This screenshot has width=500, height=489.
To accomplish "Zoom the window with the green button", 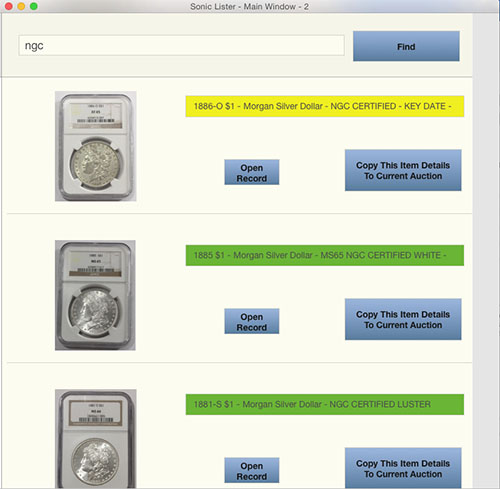I will click(x=34, y=6).
